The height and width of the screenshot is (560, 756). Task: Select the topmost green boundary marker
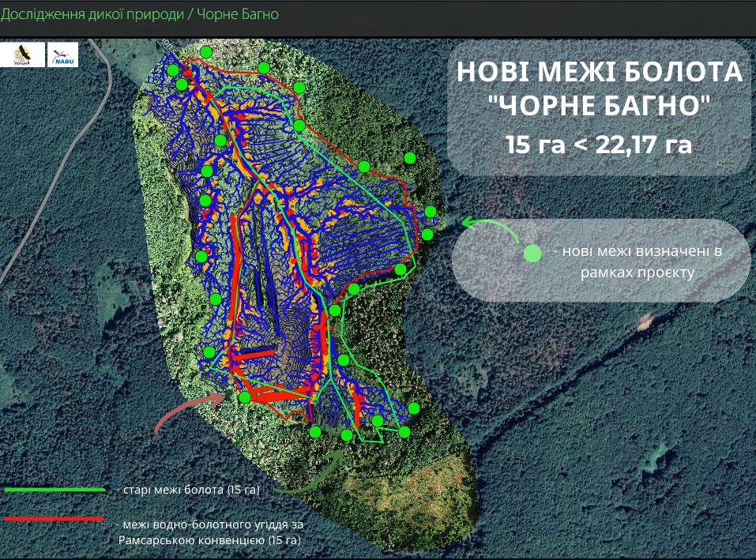(206, 52)
